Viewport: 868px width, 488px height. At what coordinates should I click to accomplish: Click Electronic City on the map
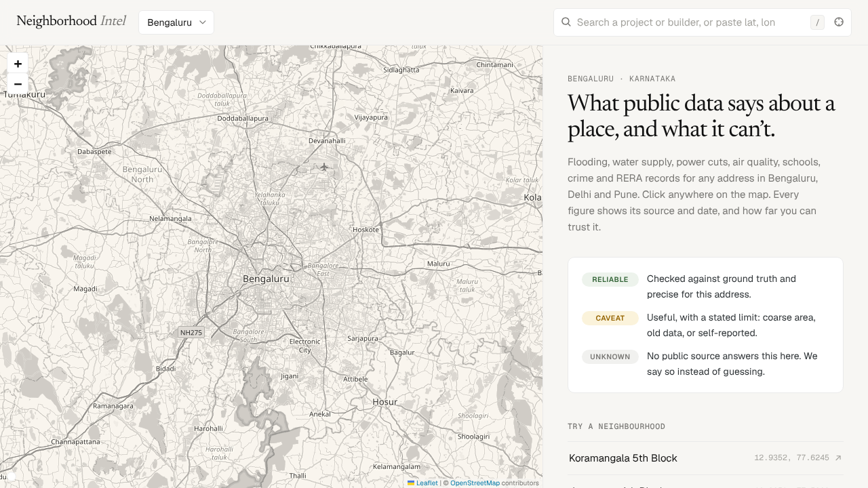pyautogui.click(x=304, y=346)
